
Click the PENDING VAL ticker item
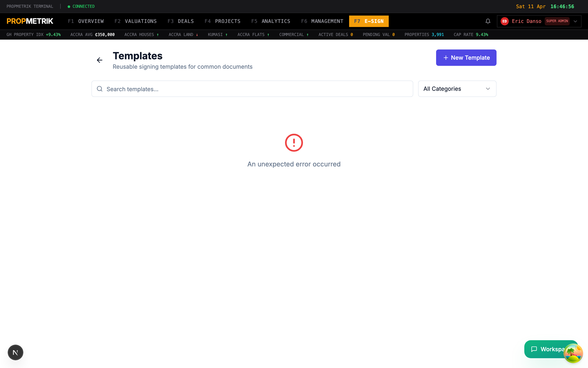click(x=379, y=35)
